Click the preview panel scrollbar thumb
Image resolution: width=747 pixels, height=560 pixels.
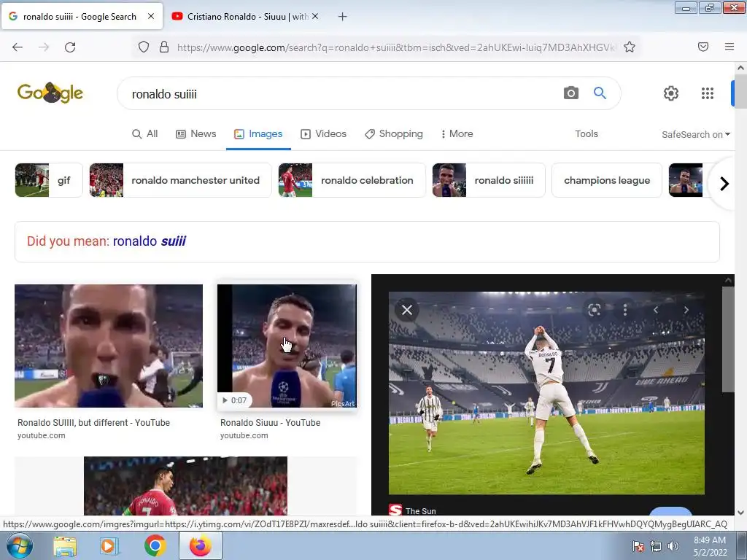727,339
